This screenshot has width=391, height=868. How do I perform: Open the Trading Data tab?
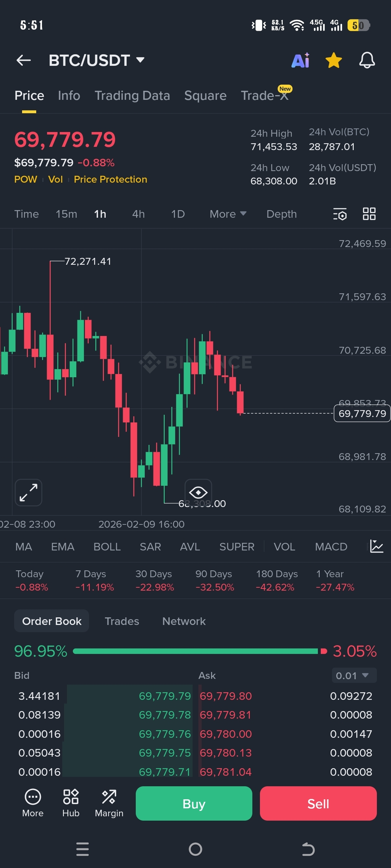[132, 95]
